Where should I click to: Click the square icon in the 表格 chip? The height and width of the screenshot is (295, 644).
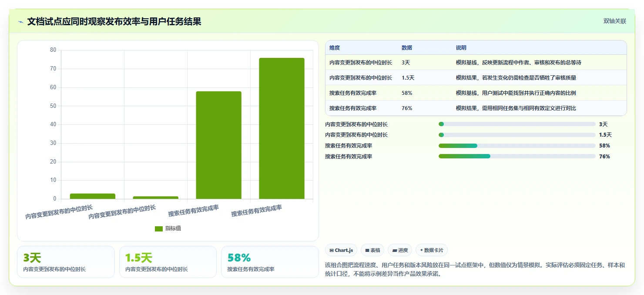(x=367, y=250)
